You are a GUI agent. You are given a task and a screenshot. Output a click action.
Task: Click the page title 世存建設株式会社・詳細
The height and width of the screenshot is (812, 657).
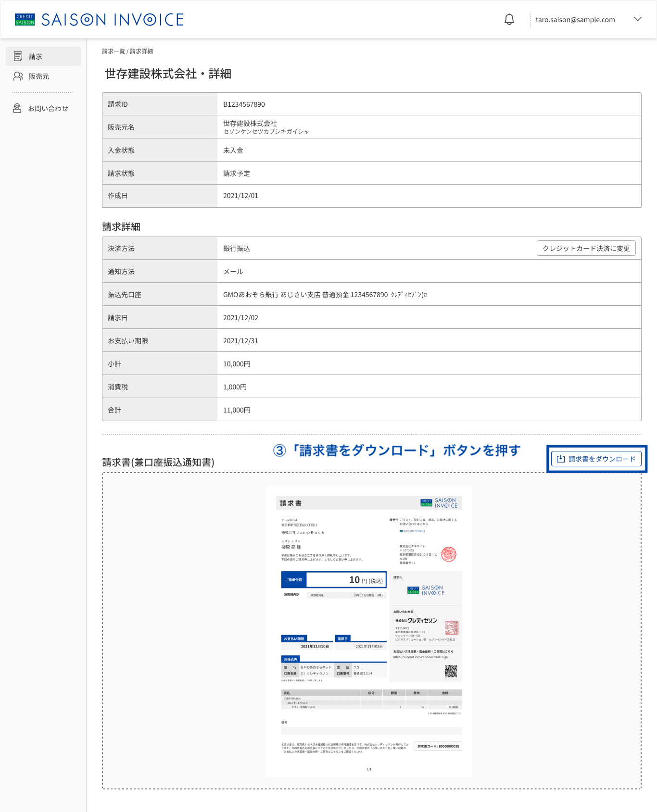click(x=168, y=74)
